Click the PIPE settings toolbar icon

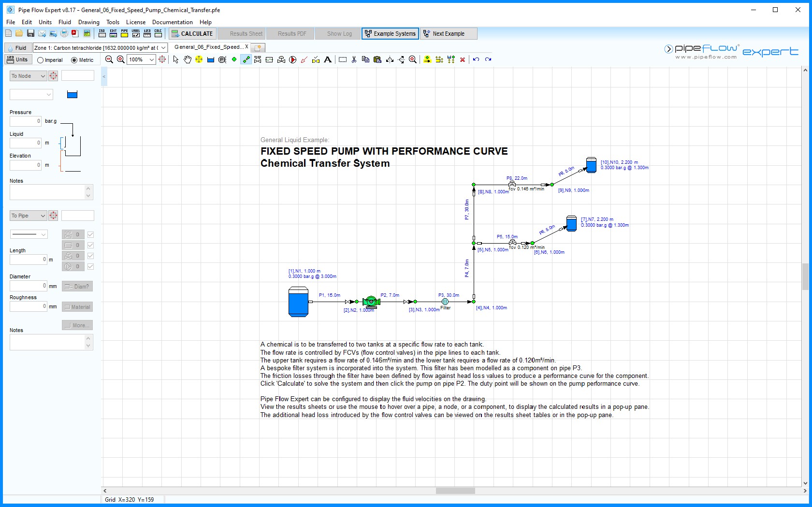tap(124, 33)
